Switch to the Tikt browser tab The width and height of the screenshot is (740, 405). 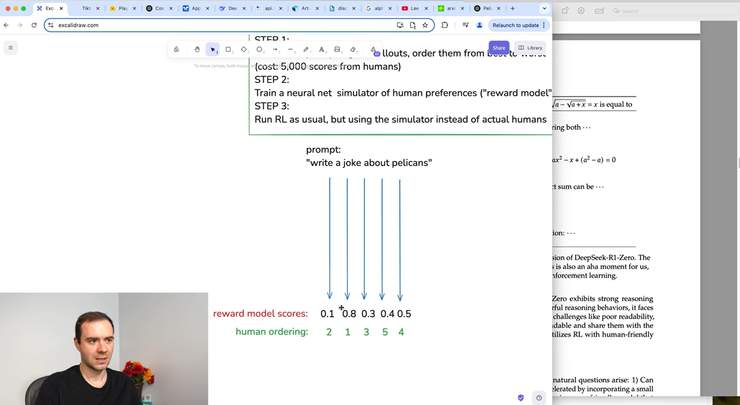point(88,8)
